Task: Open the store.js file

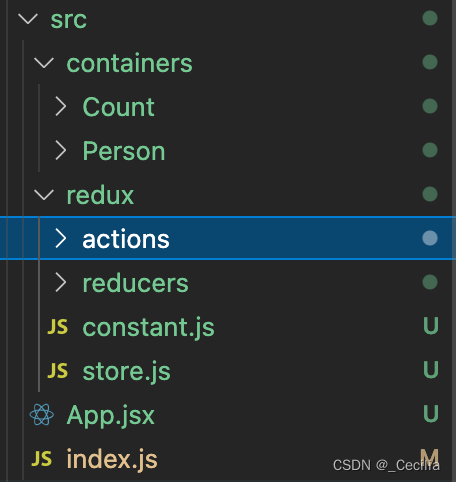Action: tap(127, 371)
